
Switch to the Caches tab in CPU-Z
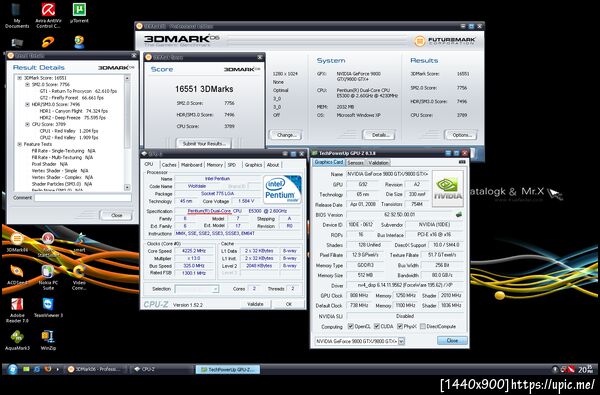point(169,165)
